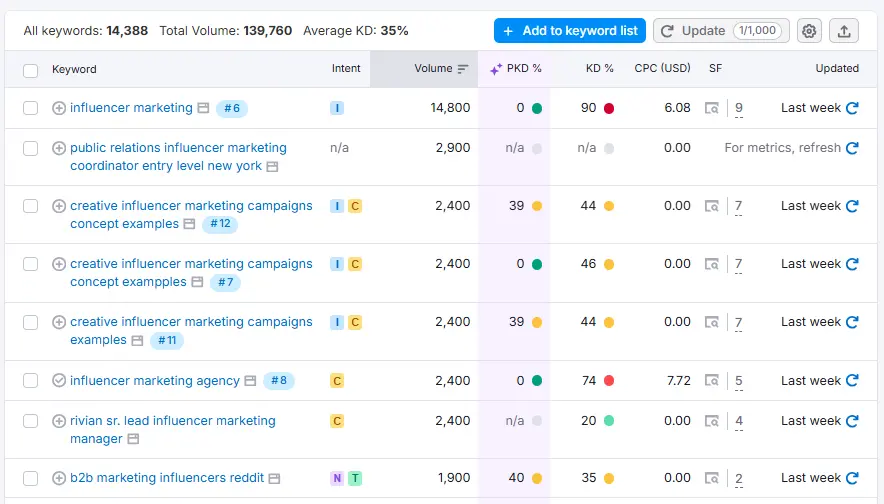Open the table settings gear icon

click(x=809, y=31)
